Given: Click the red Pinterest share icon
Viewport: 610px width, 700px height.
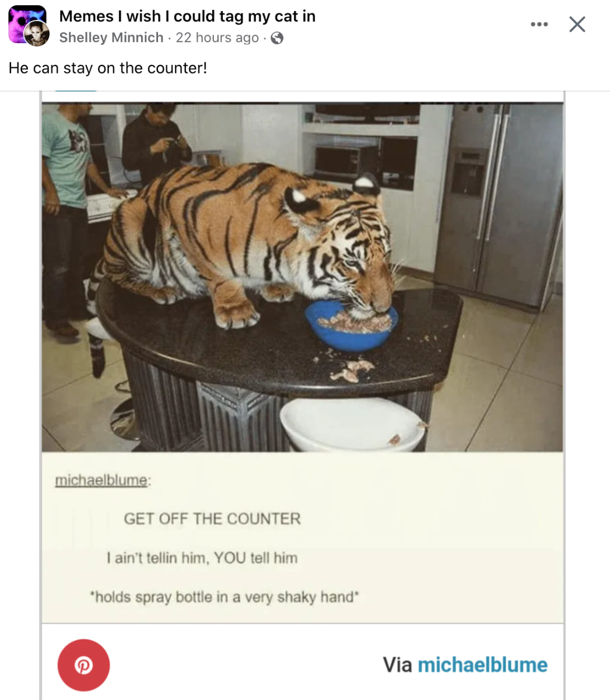Looking at the screenshot, I should (83, 665).
